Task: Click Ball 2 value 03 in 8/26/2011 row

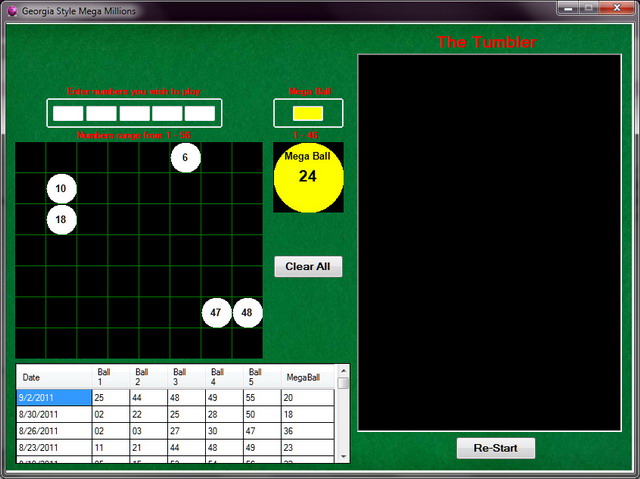Action: pyautogui.click(x=149, y=431)
